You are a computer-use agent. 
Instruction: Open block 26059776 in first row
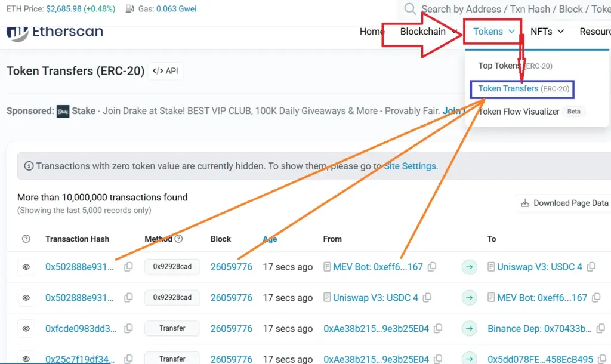[x=232, y=267]
